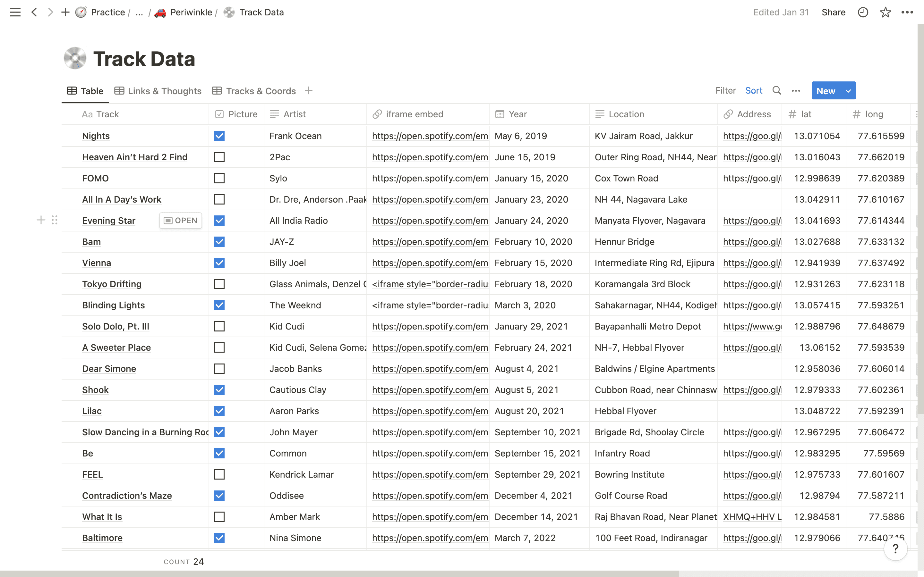The image size is (924, 577).
Task: Open the help question mark button
Action: click(x=895, y=549)
